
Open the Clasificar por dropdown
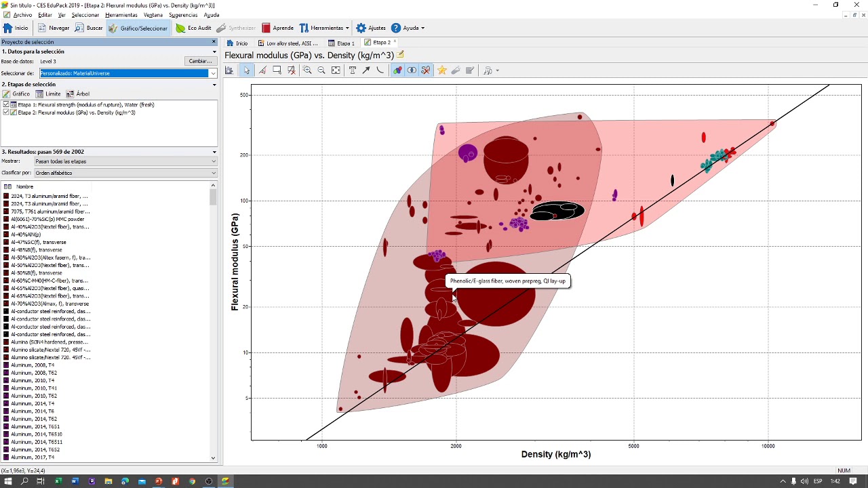tap(125, 173)
